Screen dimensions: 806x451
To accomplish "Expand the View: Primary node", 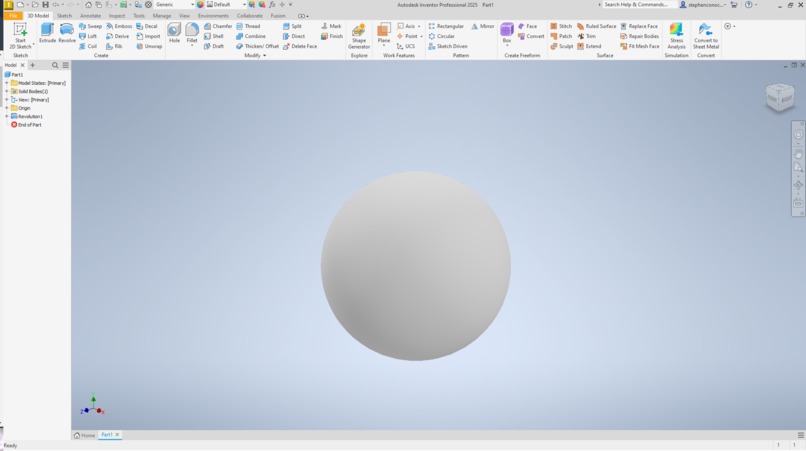I will click(x=7, y=100).
